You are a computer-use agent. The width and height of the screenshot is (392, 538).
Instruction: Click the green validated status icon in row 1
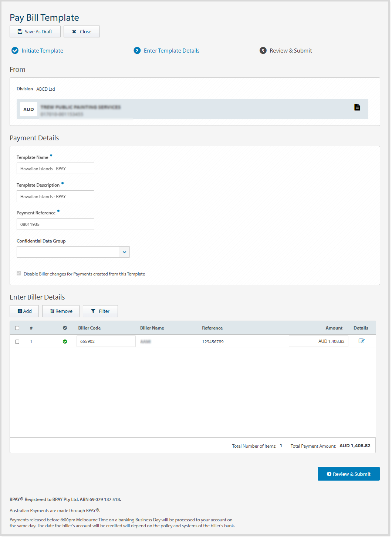(x=65, y=342)
